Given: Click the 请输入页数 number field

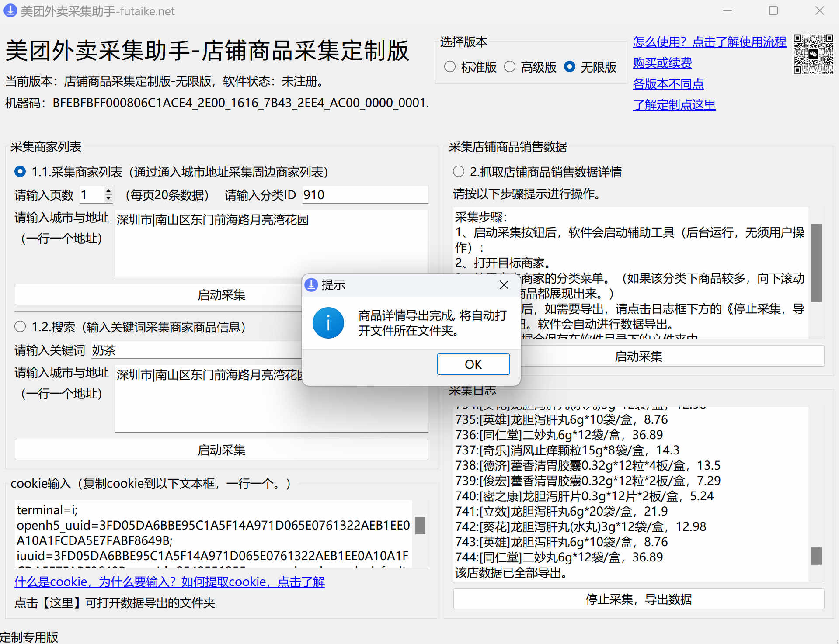Looking at the screenshot, I should [x=92, y=195].
